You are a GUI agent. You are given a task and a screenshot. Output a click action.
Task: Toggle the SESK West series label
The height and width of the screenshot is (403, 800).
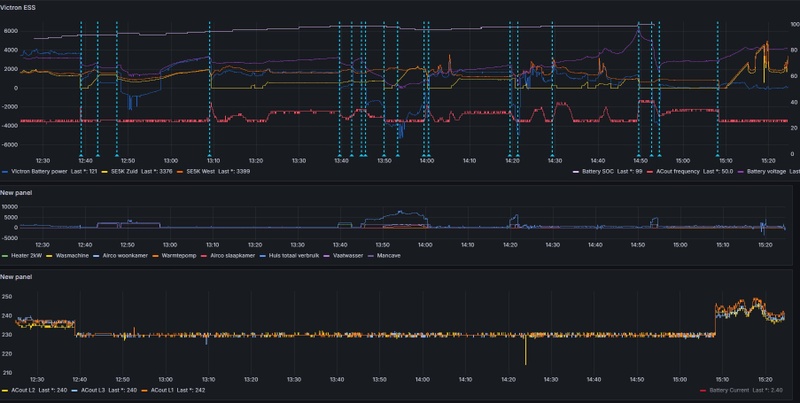point(201,172)
